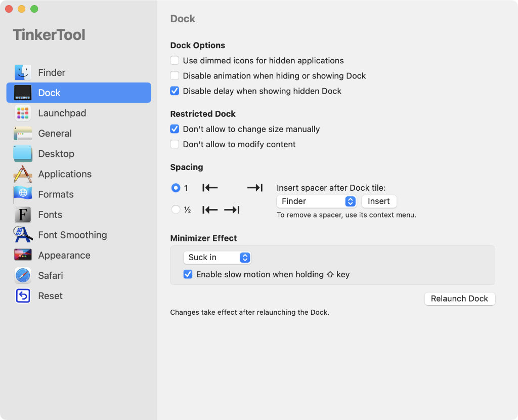Open the Desktop folder icon pane

tap(23, 154)
